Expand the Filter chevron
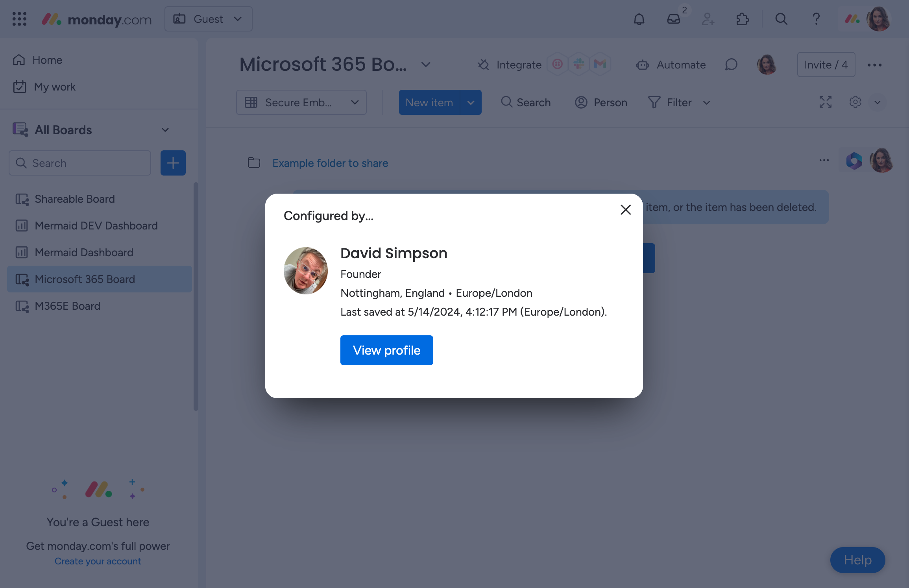This screenshot has height=588, width=909. pyautogui.click(x=706, y=103)
